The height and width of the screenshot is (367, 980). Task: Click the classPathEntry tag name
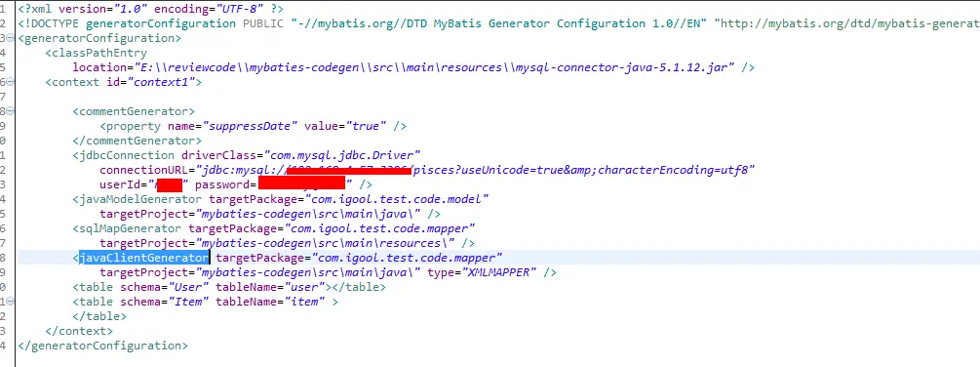click(99, 53)
